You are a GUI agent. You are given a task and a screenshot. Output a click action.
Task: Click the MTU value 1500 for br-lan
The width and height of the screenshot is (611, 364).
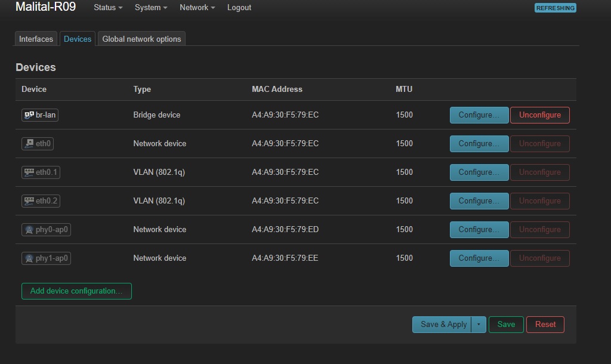(404, 115)
